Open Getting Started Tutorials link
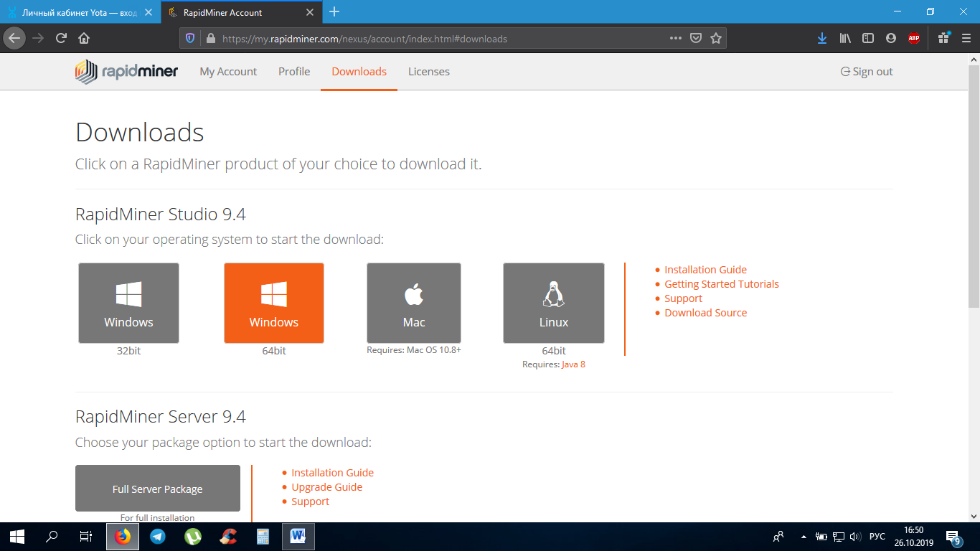The height and width of the screenshot is (551, 980). (722, 284)
